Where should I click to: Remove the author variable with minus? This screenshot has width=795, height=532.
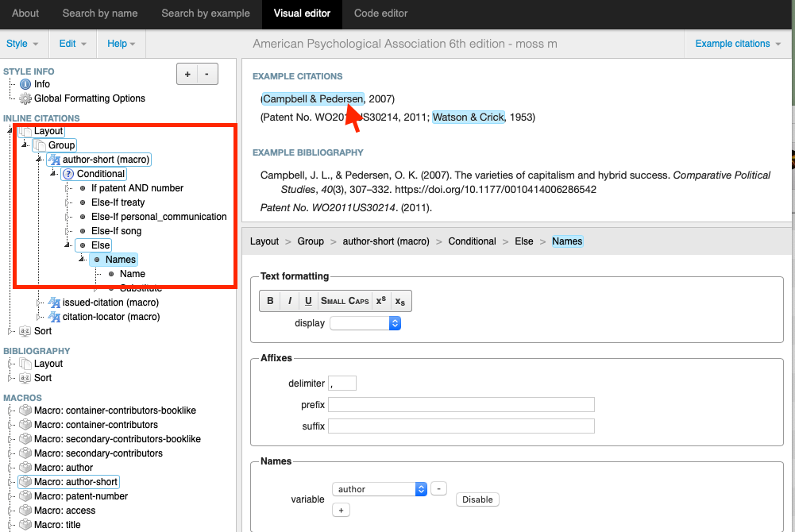(x=438, y=489)
